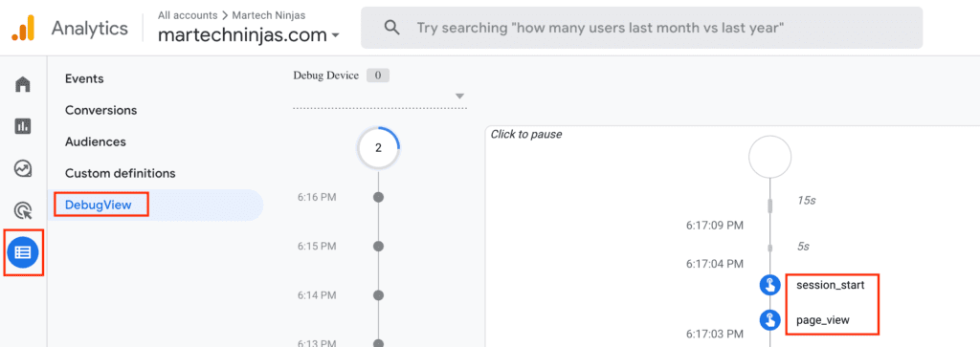Click the minutes circle showing 2
This screenshot has width=980, height=347.
[x=378, y=148]
